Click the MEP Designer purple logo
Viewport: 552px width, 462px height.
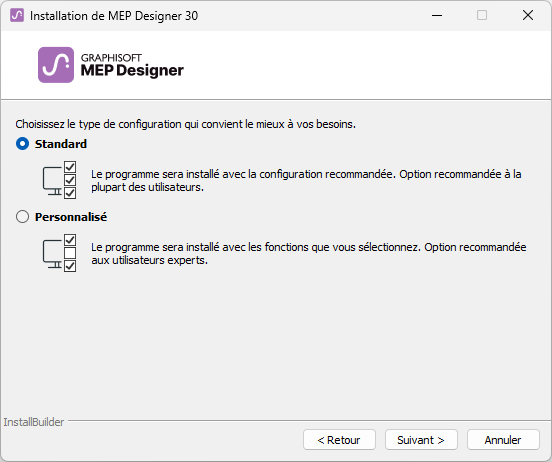[56, 65]
